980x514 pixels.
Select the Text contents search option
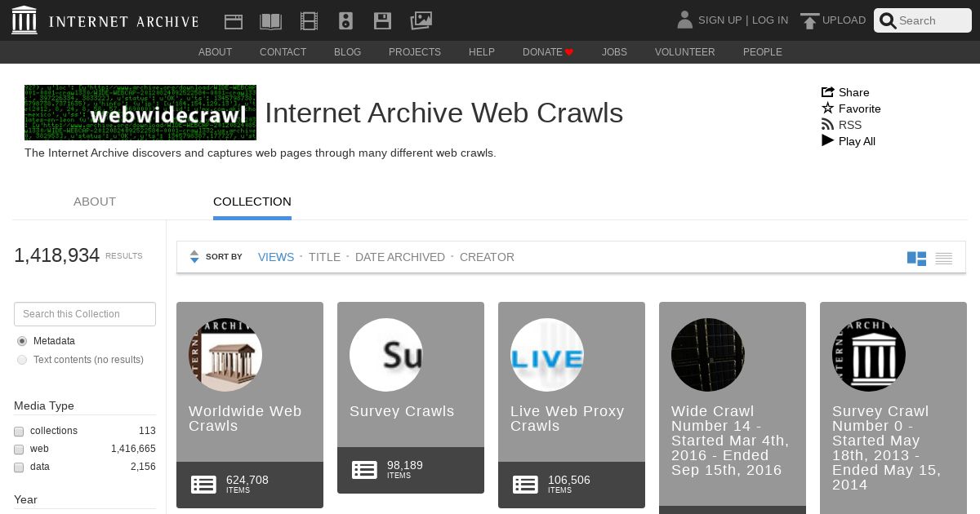(22, 360)
